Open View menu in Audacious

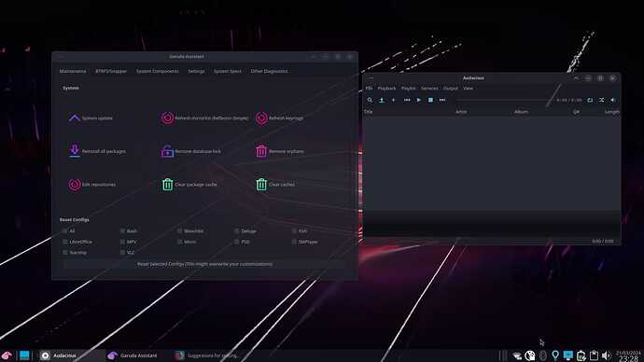coord(469,89)
